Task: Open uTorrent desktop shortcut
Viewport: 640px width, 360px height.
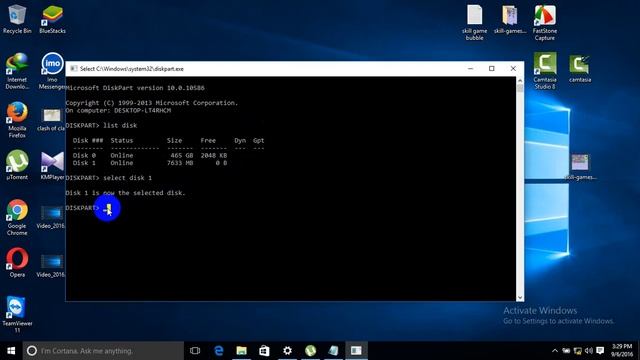Action: click(x=17, y=165)
